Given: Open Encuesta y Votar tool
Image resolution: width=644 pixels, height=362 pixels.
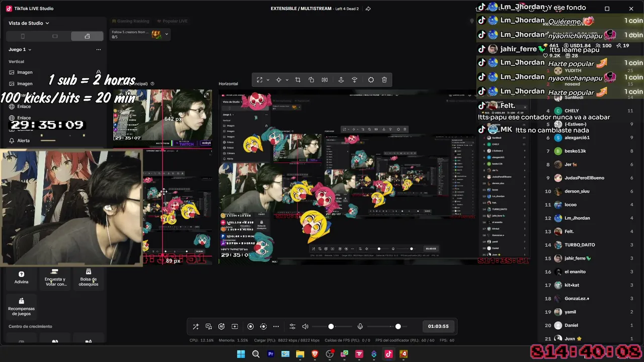Looking at the screenshot, I should pyautogui.click(x=55, y=278).
